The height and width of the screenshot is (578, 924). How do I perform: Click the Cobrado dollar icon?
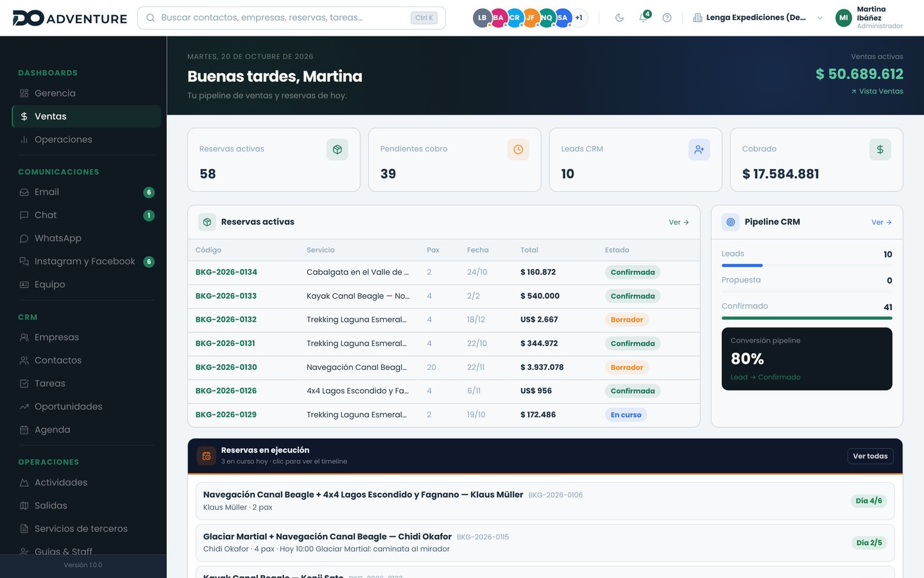tap(880, 150)
